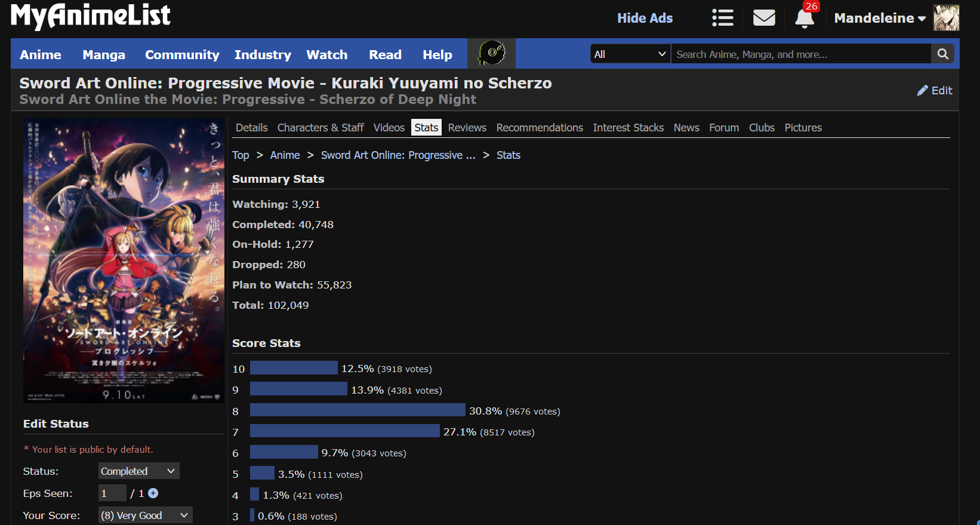
Task: Open the Mandeleine account dropdown menu
Action: tap(880, 19)
